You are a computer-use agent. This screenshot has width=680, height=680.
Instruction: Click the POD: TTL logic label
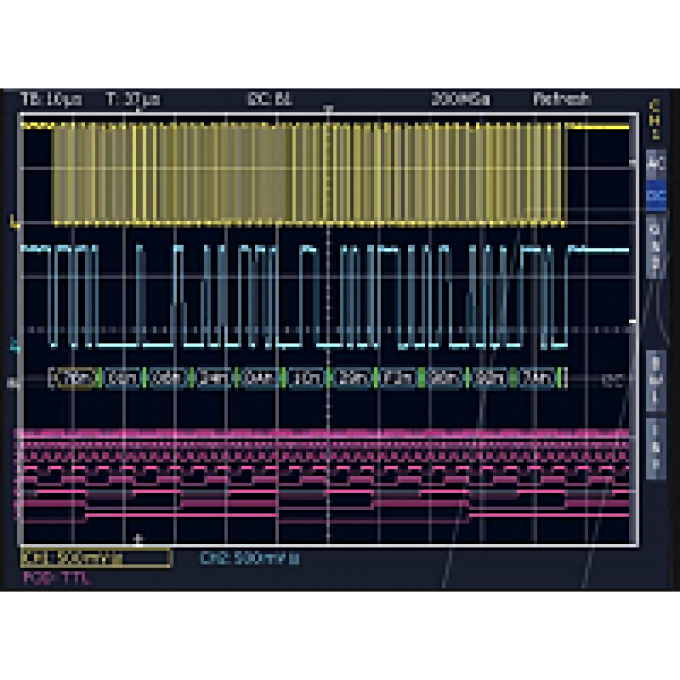(56, 577)
